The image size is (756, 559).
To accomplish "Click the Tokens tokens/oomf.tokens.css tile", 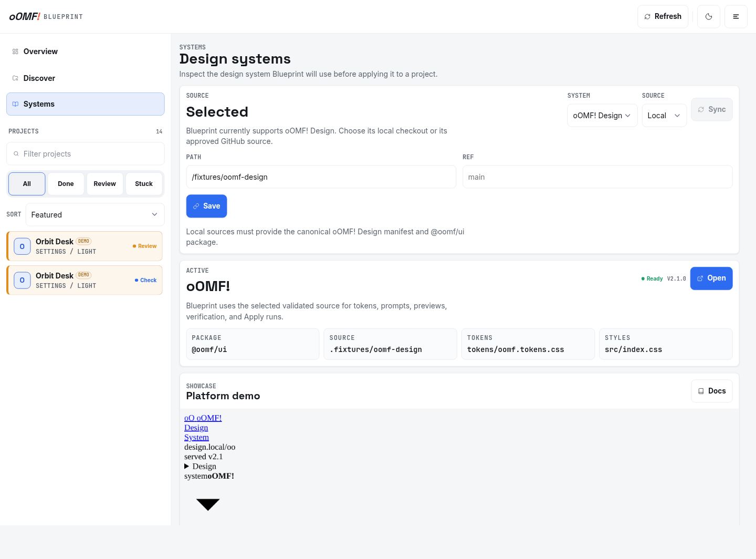I will coord(528,344).
